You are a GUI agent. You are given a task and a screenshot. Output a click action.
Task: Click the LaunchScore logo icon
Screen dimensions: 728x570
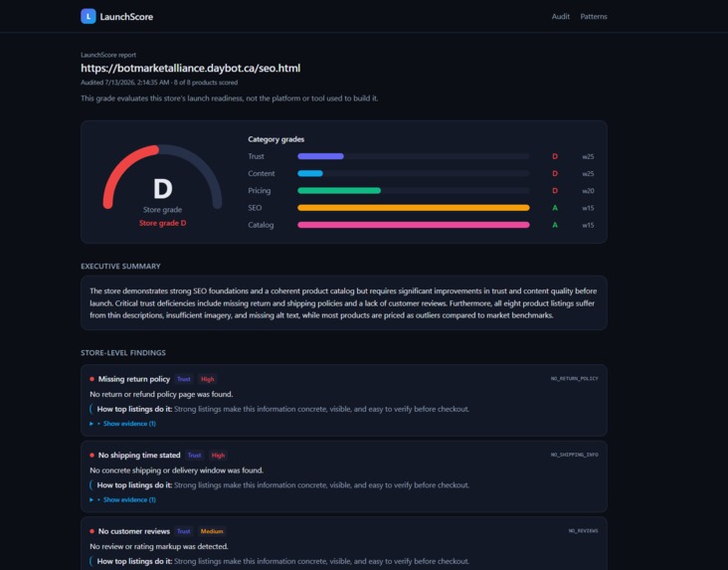coord(89,16)
